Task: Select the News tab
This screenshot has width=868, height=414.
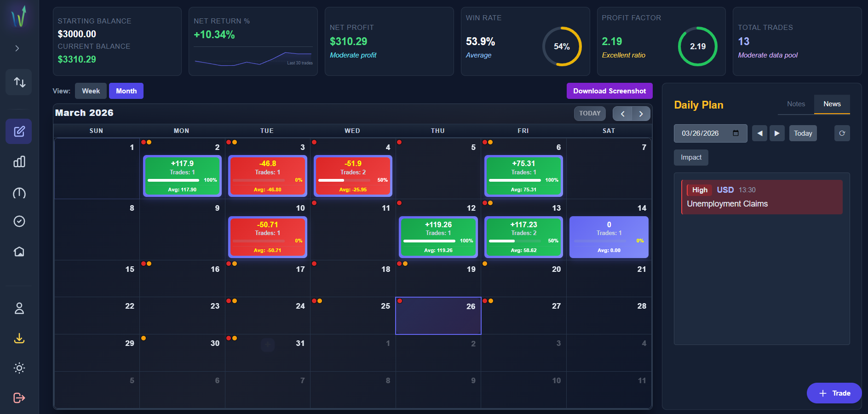Action: click(832, 104)
